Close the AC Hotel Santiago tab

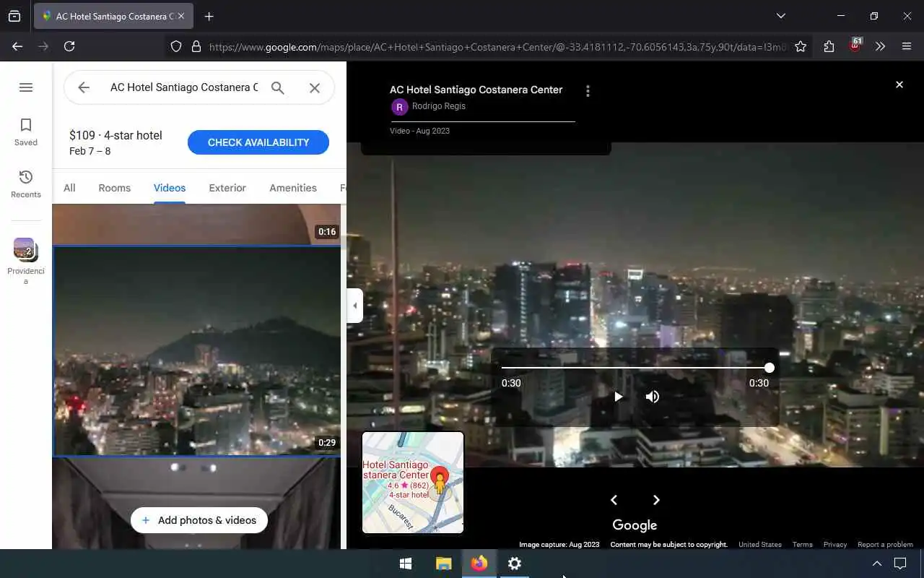coord(180,16)
